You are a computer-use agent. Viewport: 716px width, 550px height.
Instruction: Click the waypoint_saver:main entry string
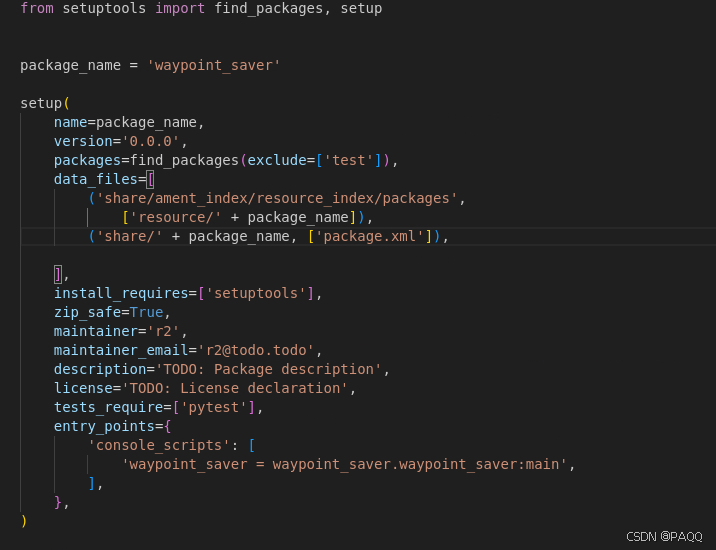[x=344, y=464]
